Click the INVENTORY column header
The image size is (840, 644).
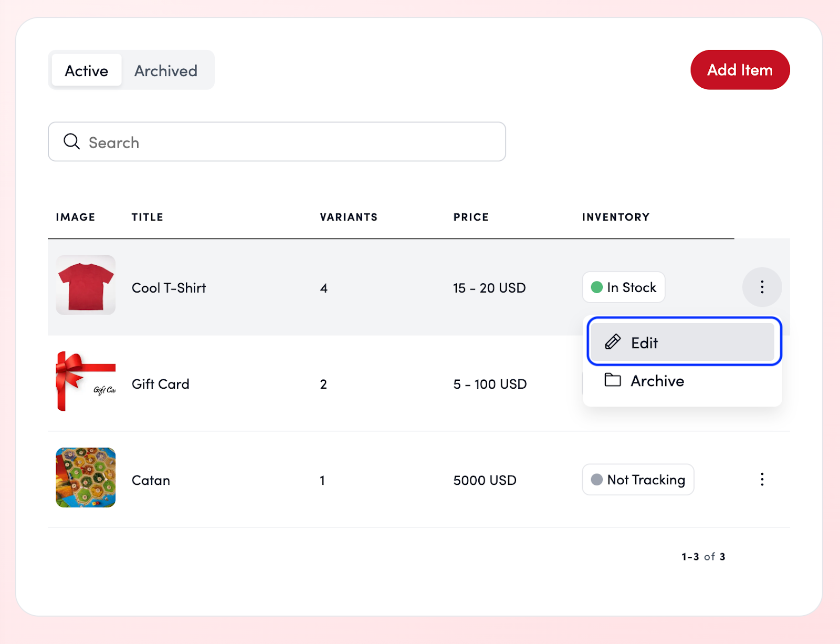tap(615, 217)
